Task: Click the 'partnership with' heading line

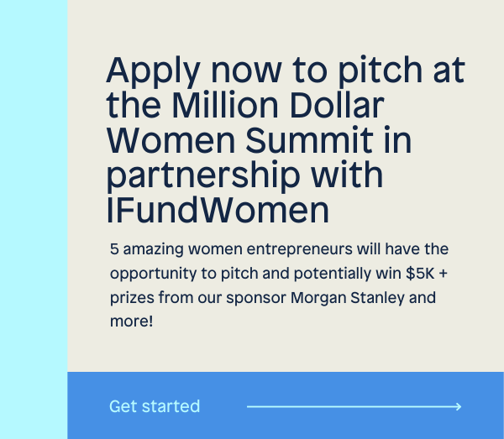Action: 244,175
